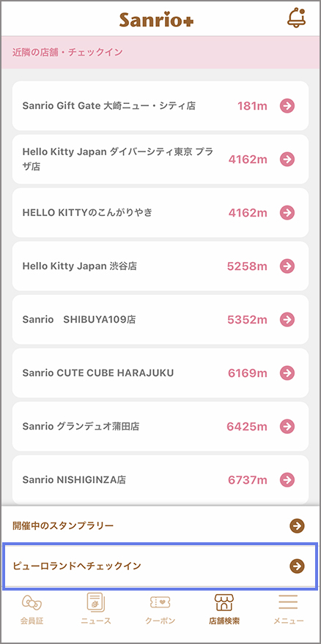This screenshot has height=644, width=321.
Task: Tap the arrow for Hello Kitty Japan 渋谷店
Action: 287,266
